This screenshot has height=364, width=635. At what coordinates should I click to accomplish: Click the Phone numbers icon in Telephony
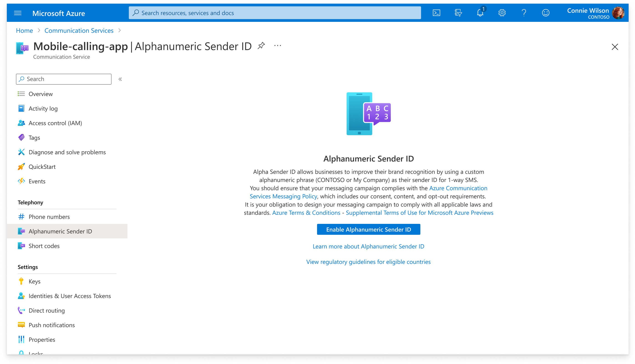pyautogui.click(x=21, y=217)
